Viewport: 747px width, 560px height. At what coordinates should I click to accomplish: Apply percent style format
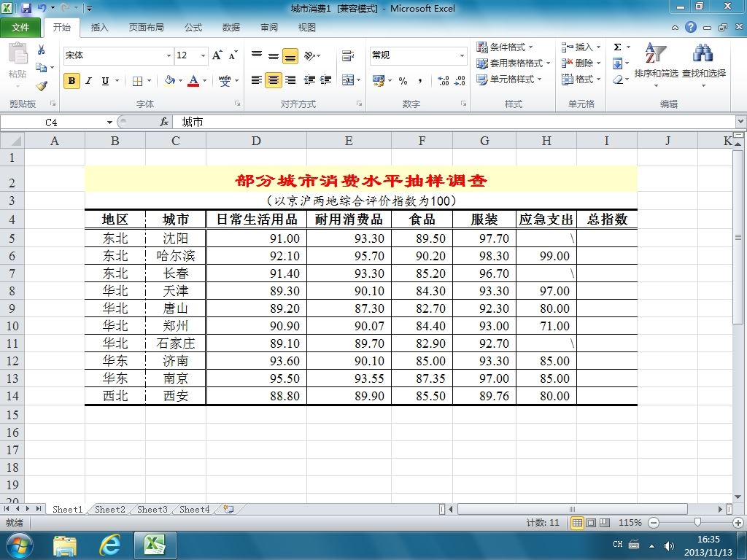point(403,81)
